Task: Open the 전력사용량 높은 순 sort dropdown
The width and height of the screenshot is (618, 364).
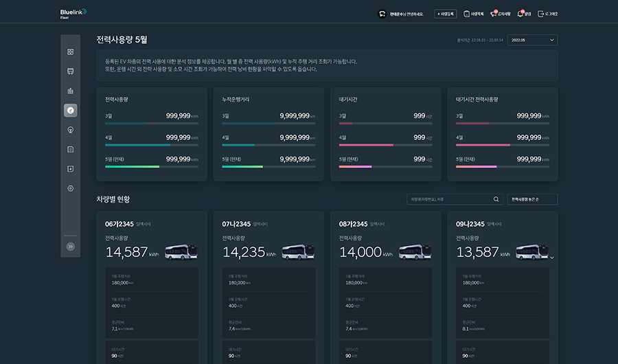Action: [532, 199]
